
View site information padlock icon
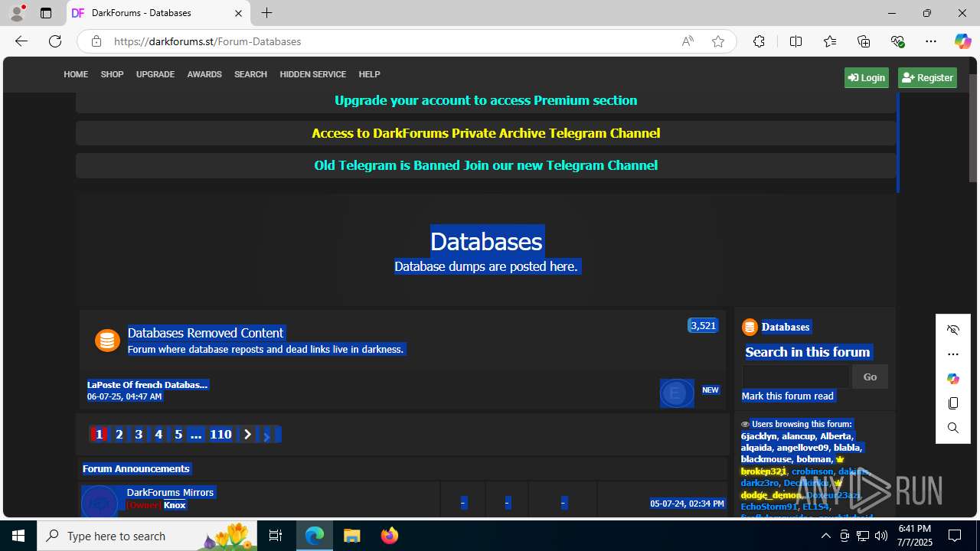click(x=96, y=41)
